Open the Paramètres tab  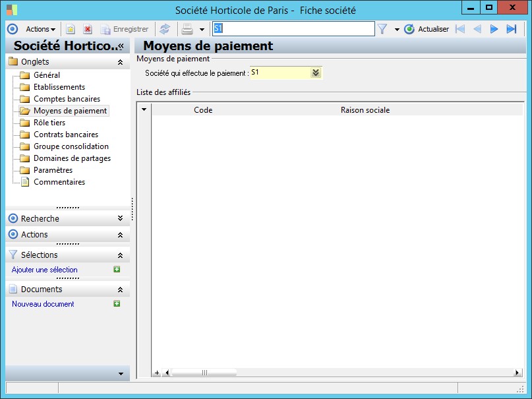53,170
